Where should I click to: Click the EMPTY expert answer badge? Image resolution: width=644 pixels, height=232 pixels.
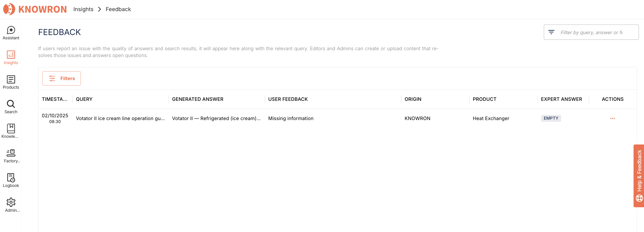551,118
